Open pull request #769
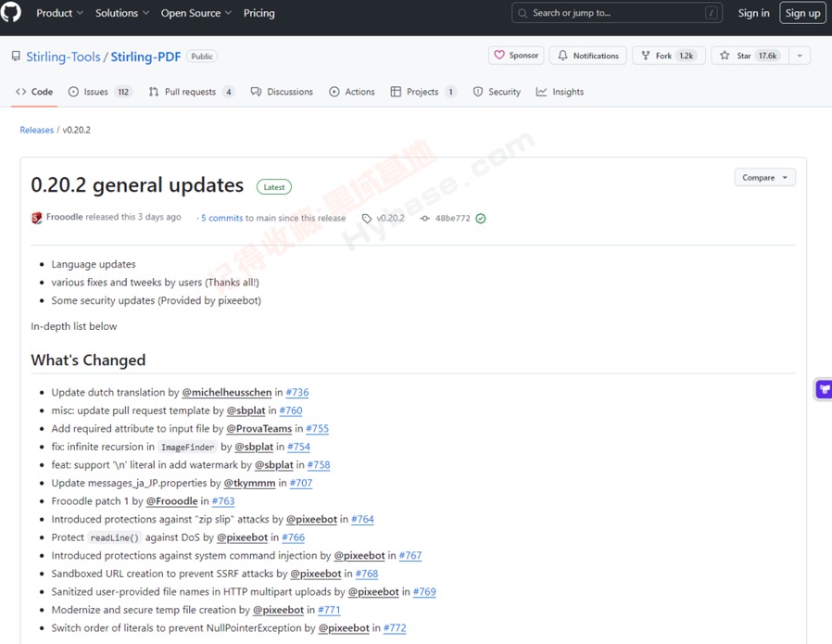Image resolution: width=832 pixels, height=644 pixels. tap(424, 591)
